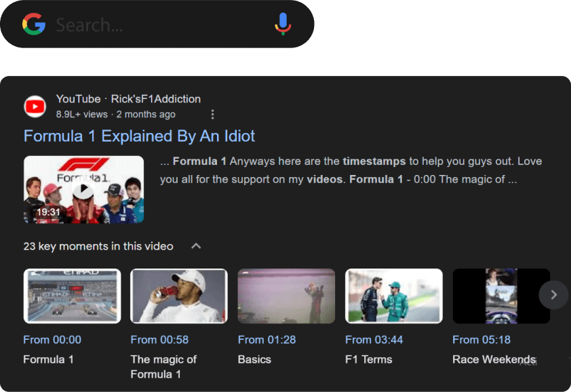
Task: Click the Google "G" logo
Action: [x=34, y=25]
